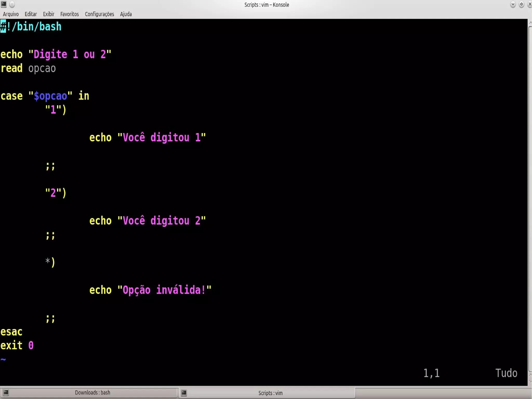Screen dimensions: 532x399
Task: Click on the 'esac' line in vim
Action: tap(11, 332)
